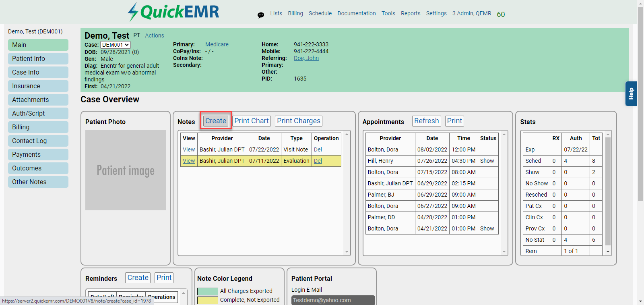The image size is (644, 305).
Task: Open the Reports menu
Action: [x=411, y=13]
